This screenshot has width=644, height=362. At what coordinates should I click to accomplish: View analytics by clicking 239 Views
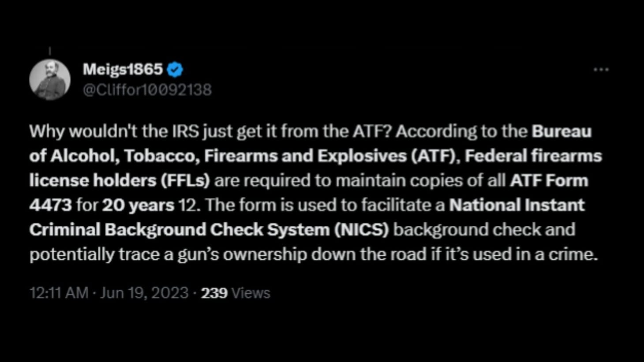tap(214, 292)
